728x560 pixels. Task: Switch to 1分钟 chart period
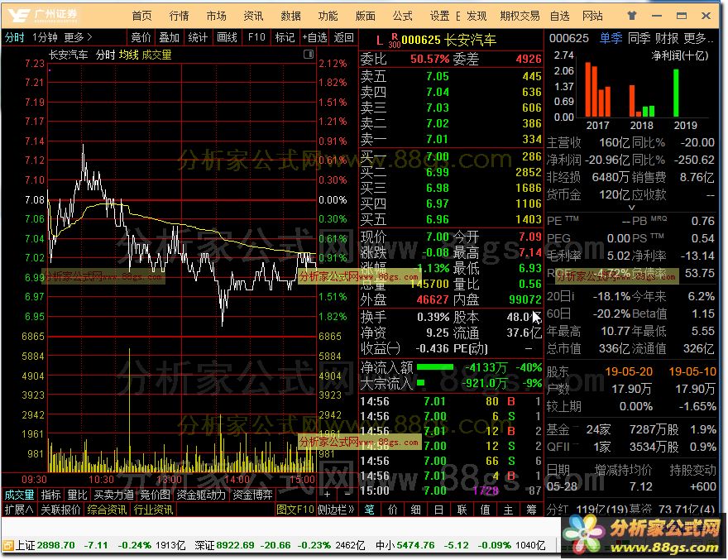[x=45, y=37]
